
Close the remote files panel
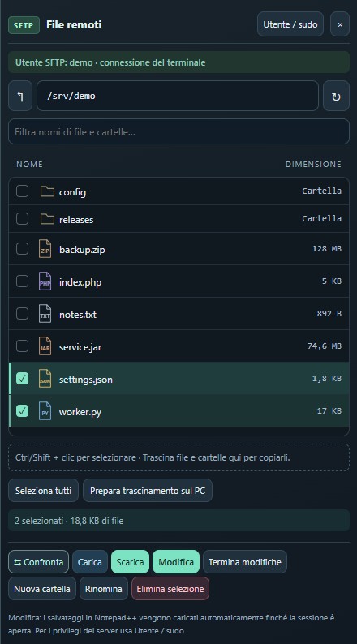pyautogui.click(x=340, y=24)
